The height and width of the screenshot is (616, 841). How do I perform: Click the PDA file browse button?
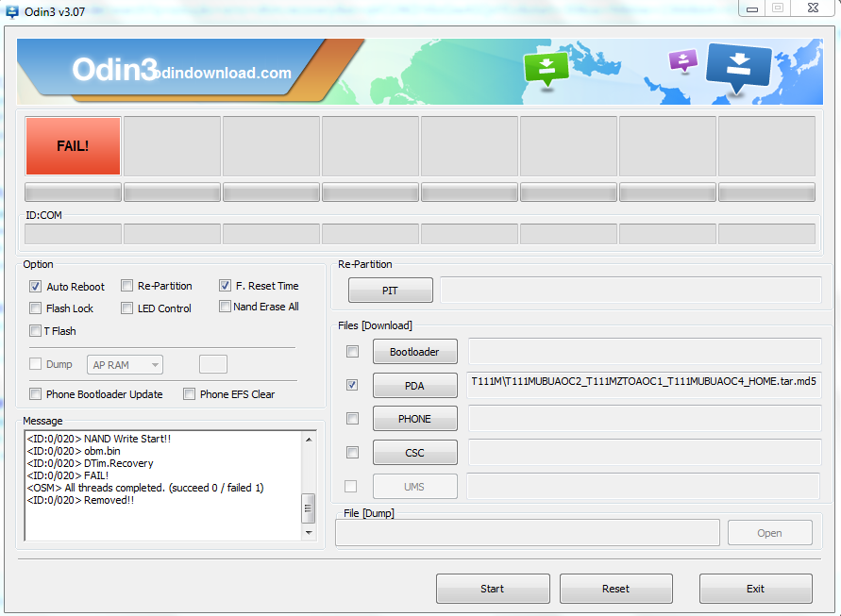415,386
